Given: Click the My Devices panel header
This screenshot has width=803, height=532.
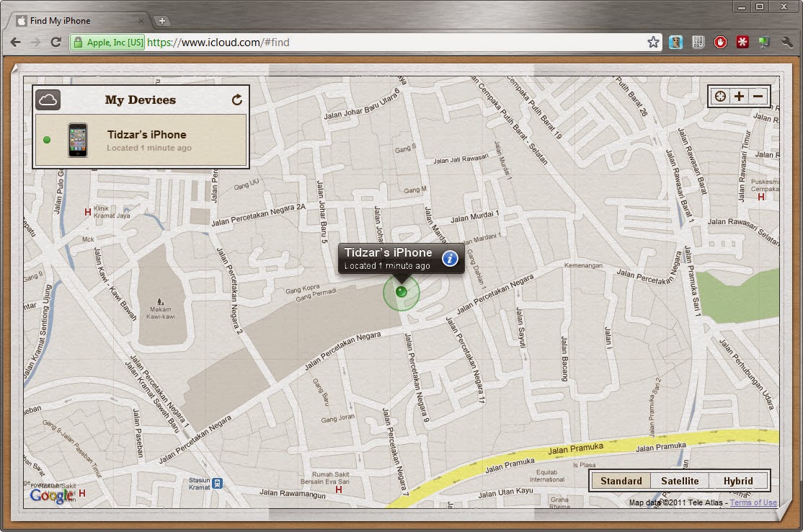Looking at the screenshot, I should (141, 100).
